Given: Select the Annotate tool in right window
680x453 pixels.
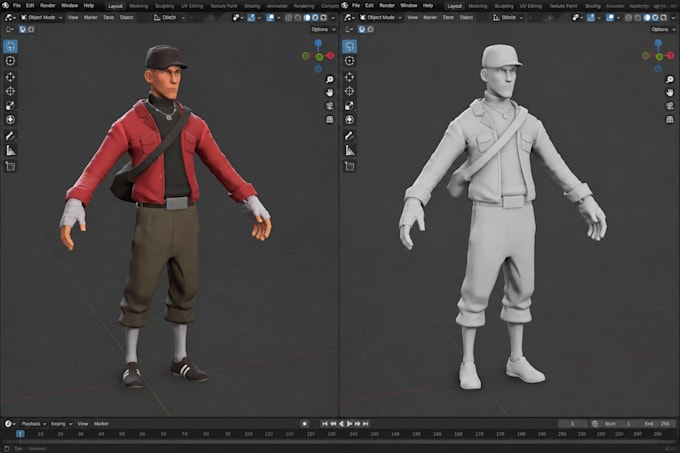Looking at the screenshot, I should pos(350,136).
